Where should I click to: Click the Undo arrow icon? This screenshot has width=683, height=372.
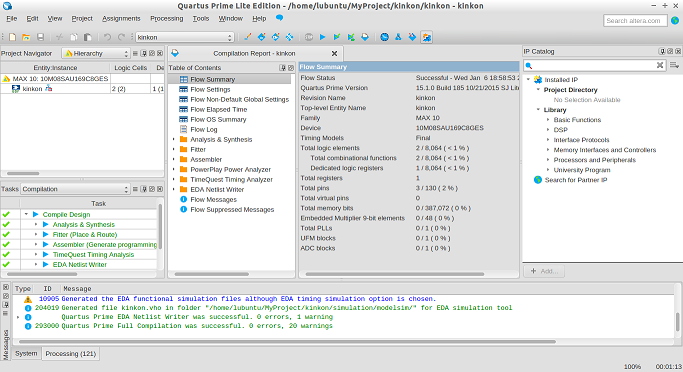point(107,37)
